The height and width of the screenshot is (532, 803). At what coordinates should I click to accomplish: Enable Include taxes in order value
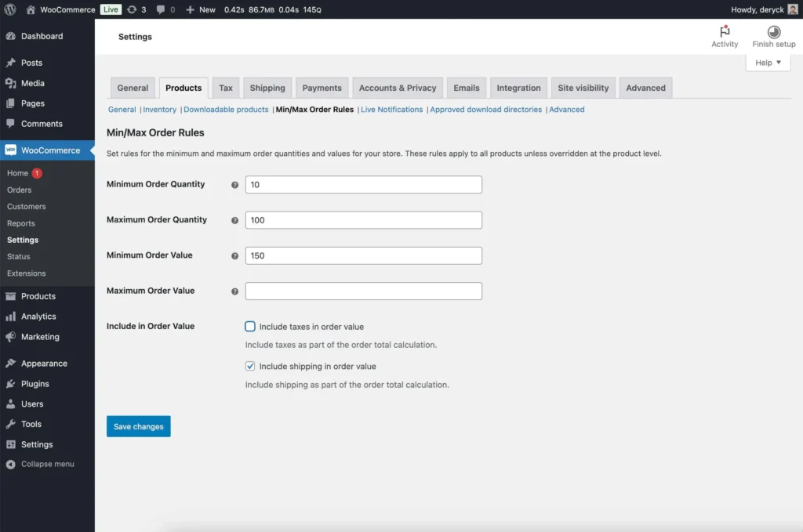[250, 327]
